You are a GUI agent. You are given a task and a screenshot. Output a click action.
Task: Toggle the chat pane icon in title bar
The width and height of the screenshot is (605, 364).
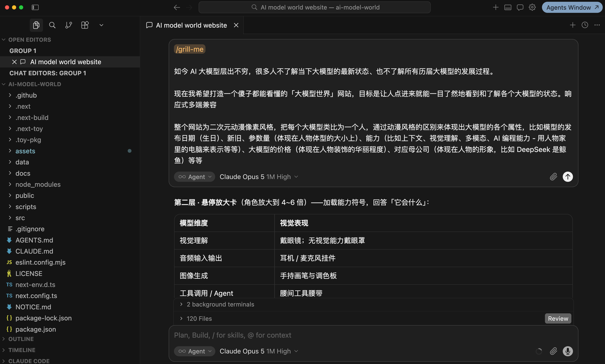pyautogui.click(x=520, y=7)
